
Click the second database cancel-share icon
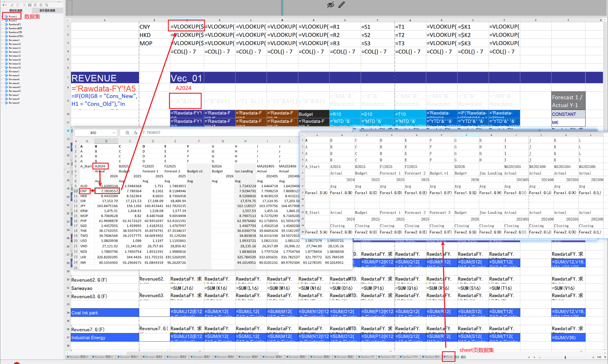pos(41,5)
